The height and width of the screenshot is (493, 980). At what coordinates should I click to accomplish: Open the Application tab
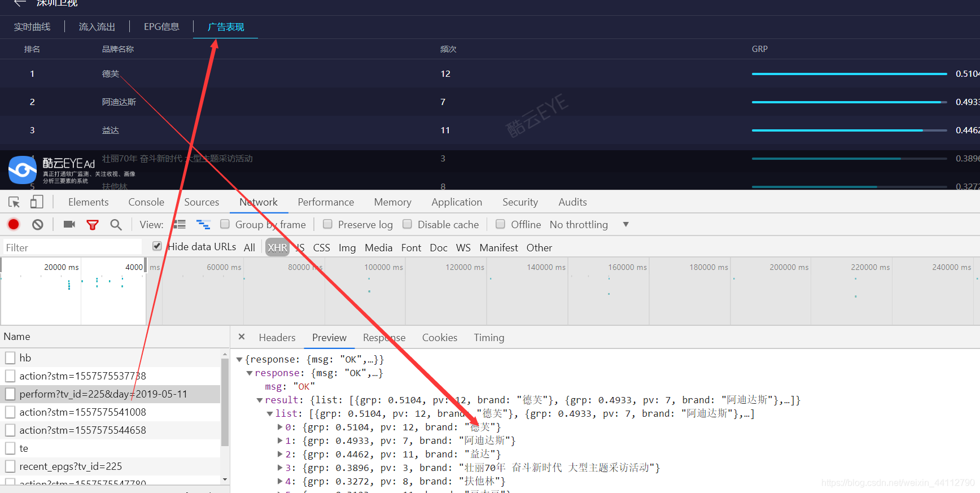click(457, 202)
